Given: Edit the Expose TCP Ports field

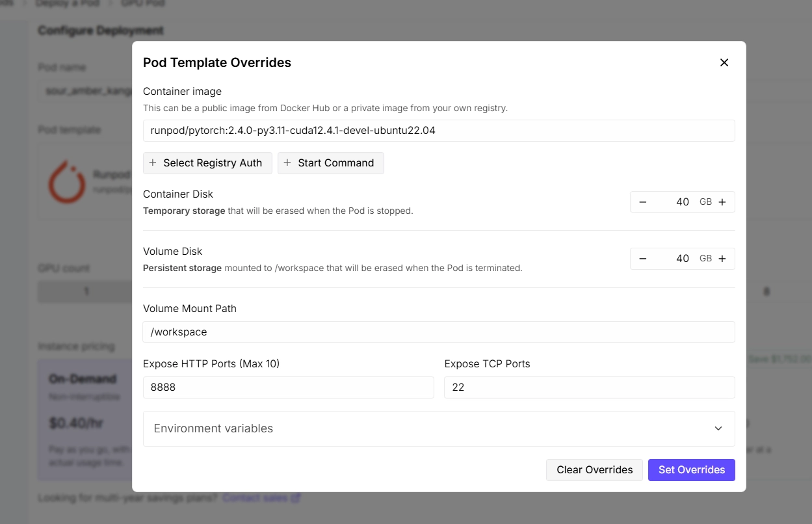Looking at the screenshot, I should pyautogui.click(x=590, y=387).
